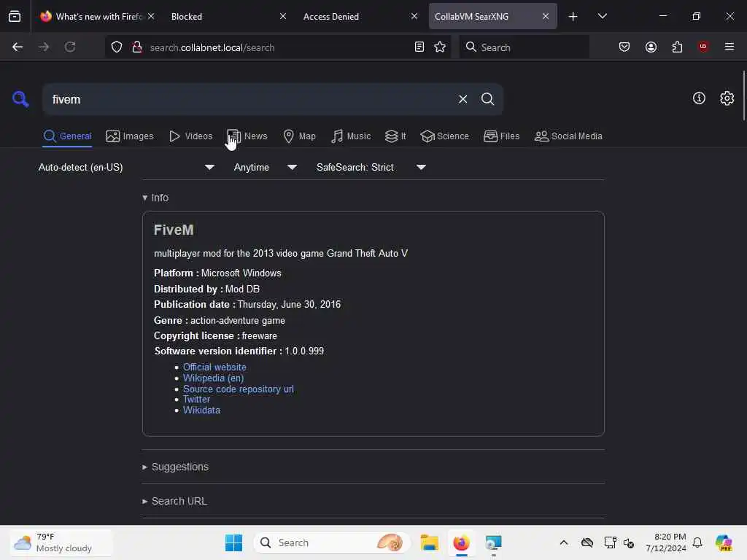Image resolution: width=747 pixels, height=560 pixels.
Task: Click the address bar URL
Action: [x=276, y=47]
